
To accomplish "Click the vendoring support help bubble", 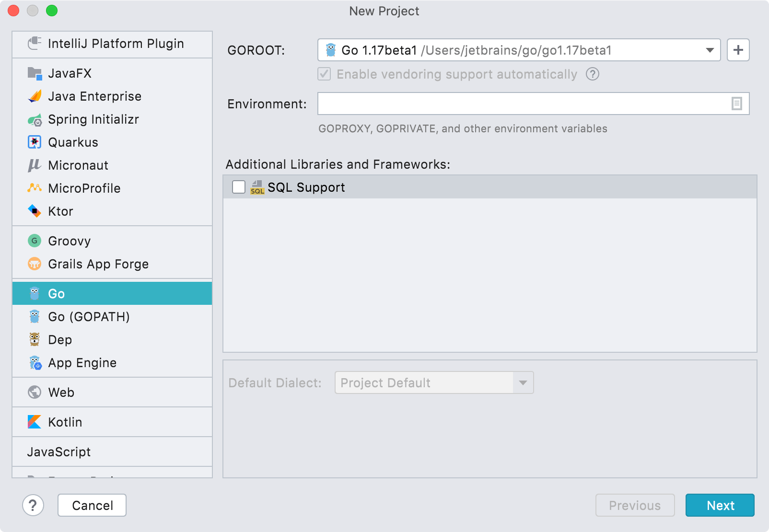I will pyautogui.click(x=593, y=74).
